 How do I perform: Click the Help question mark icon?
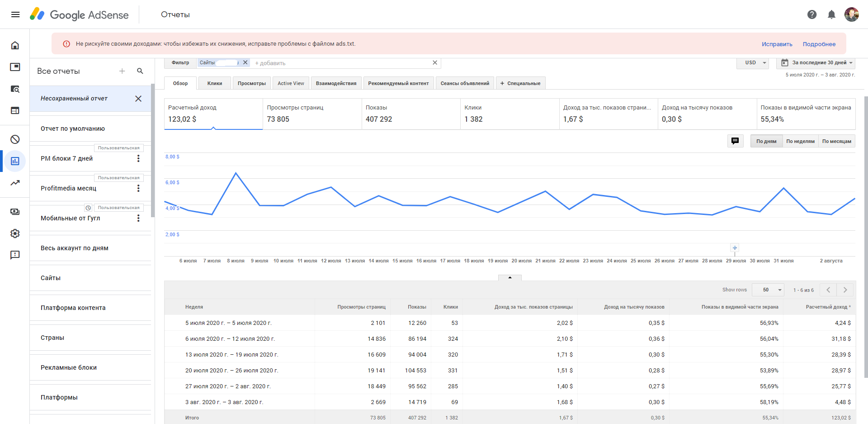[812, 14]
